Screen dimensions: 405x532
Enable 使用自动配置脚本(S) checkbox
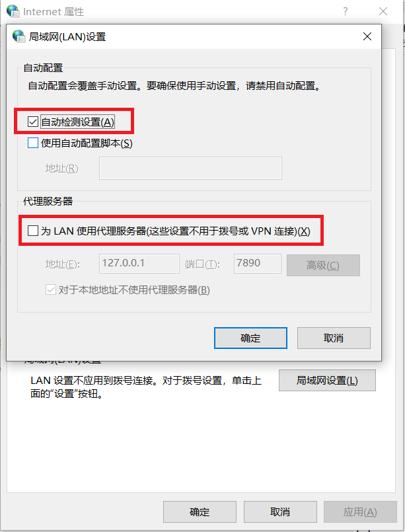pyautogui.click(x=33, y=143)
